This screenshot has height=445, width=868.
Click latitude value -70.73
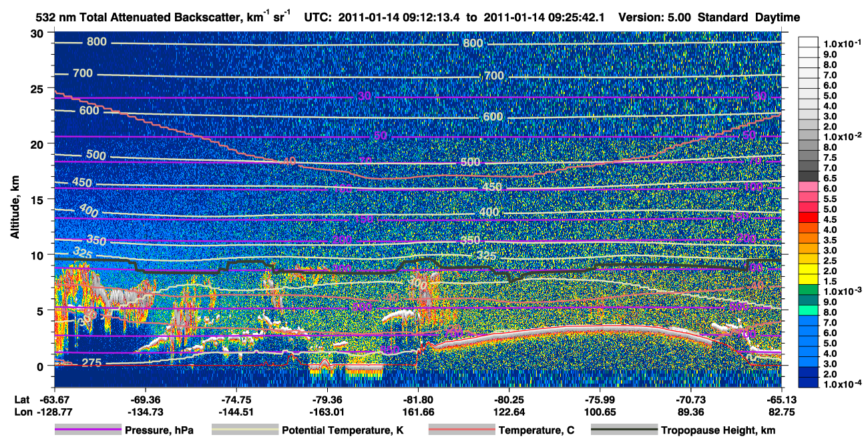(690, 399)
